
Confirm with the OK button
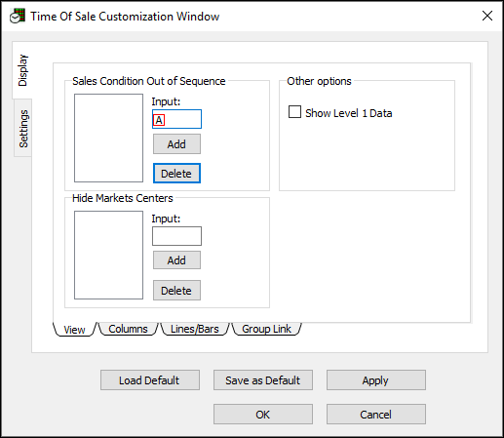(263, 414)
